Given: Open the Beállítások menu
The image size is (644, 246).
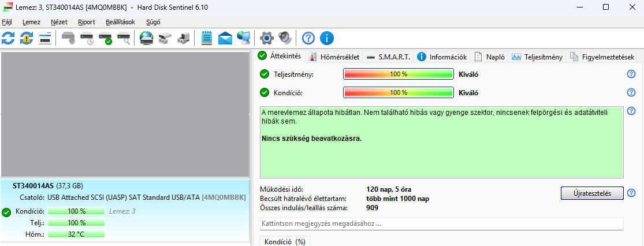Looking at the screenshot, I should coord(120,22).
